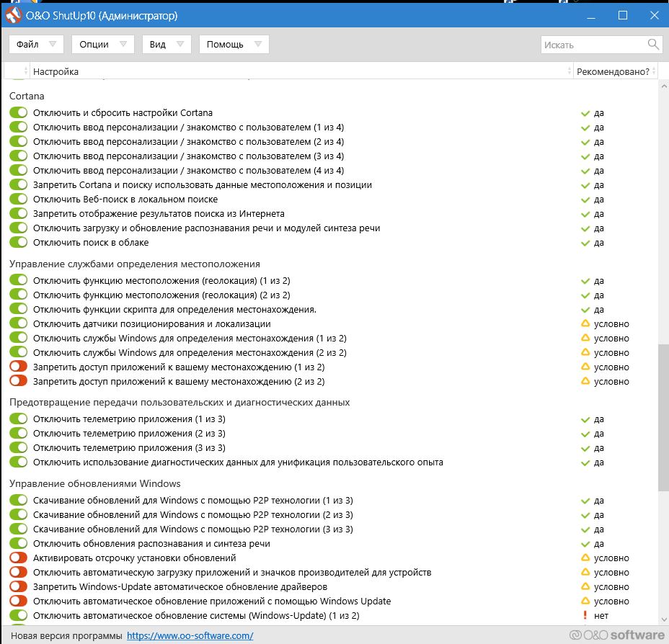Open the Файл menu
This screenshot has width=669, height=644.
pos(36,45)
